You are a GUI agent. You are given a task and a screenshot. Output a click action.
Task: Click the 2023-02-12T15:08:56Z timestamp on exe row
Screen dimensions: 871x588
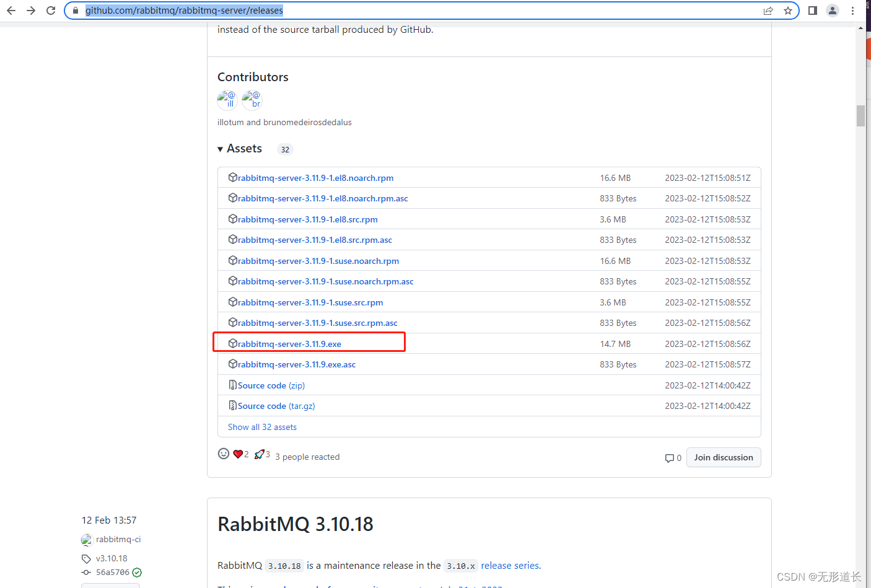pyautogui.click(x=707, y=344)
